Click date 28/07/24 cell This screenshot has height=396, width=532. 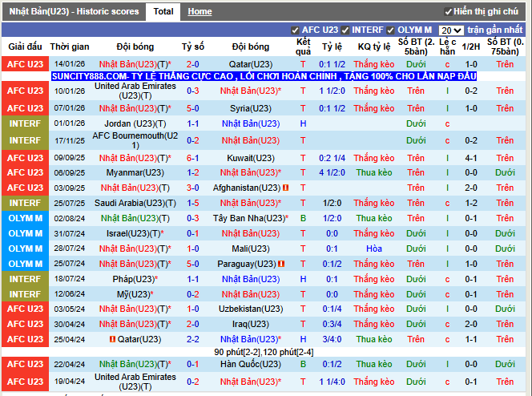tap(70, 249)
